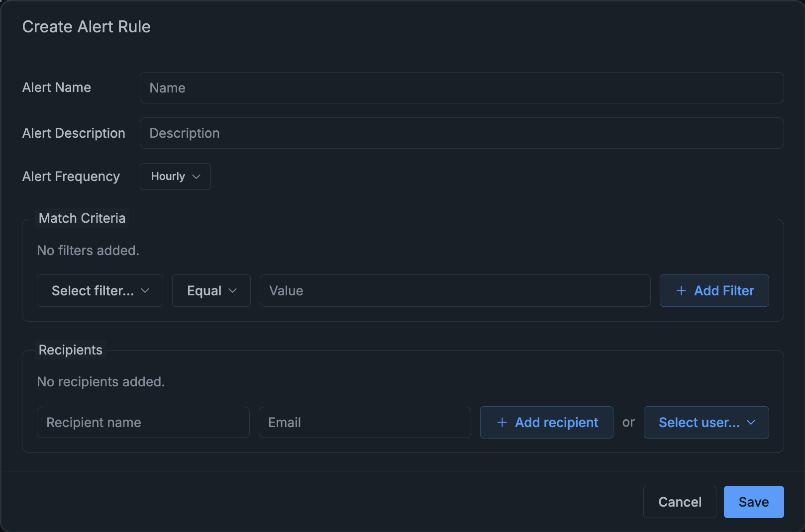Viewport: 805px width, 532px height.
Task: Click the 'Recipients' section label
Action: pyautogui.click(x=71, y=350)
